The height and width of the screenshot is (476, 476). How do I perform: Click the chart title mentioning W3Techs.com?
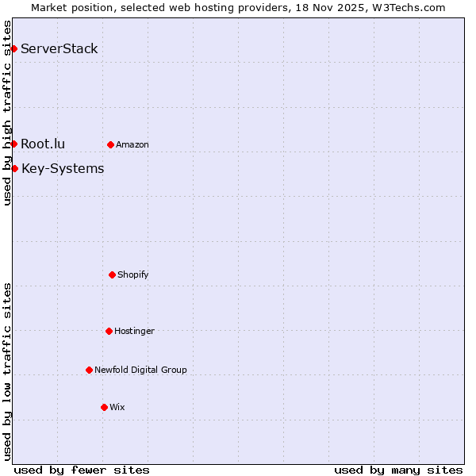tap(238, 8)
